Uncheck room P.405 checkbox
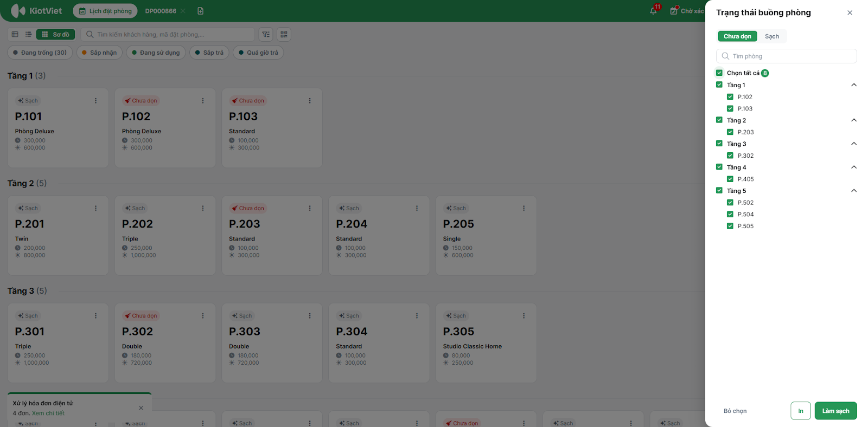 coord(730,179)
